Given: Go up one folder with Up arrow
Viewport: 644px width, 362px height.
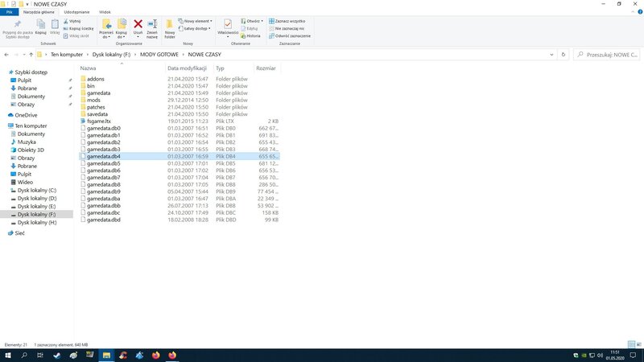Looking at the screenshot, I should tap(31, 55).
